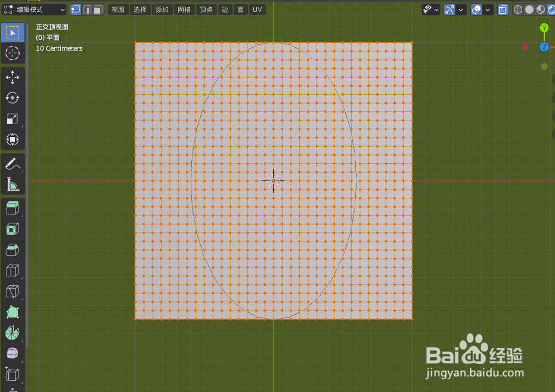
Task: Select the Annotate pencil tool
Action: (x=13, y=164)
